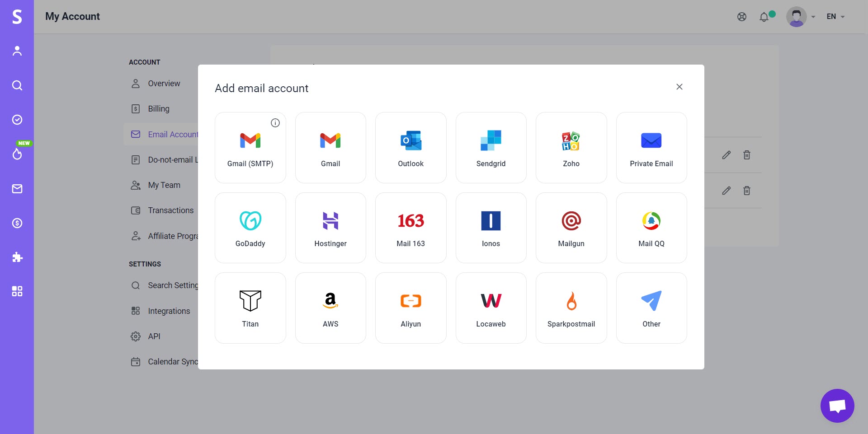Open the NEW flame icon in sidebar
This screenshot has width=868, height=434.
point(17,154)
